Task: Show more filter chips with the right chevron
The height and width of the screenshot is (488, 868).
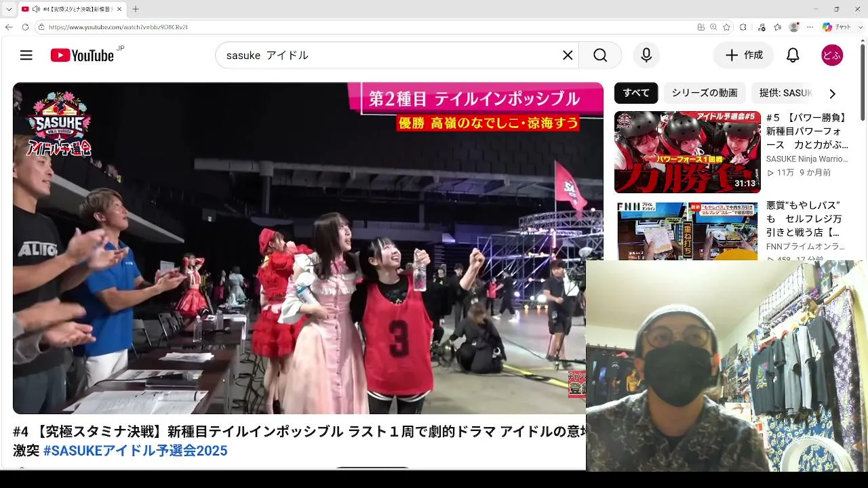Action: (832, 94)
